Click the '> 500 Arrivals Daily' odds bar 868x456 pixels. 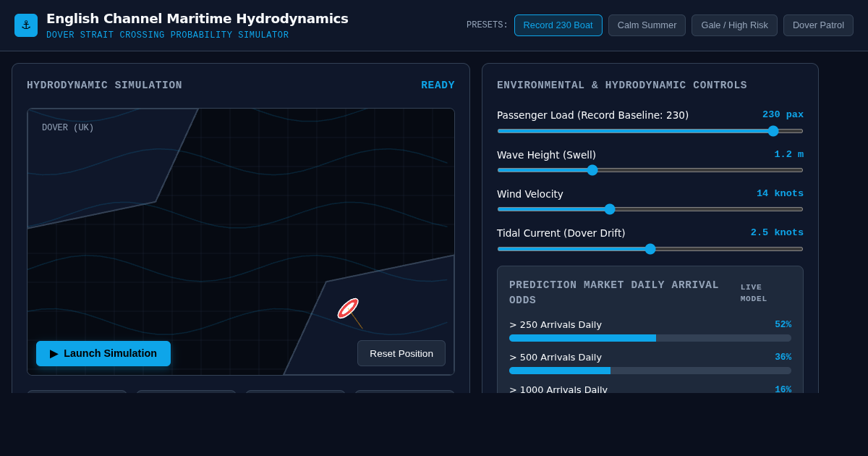pos(650,371)
